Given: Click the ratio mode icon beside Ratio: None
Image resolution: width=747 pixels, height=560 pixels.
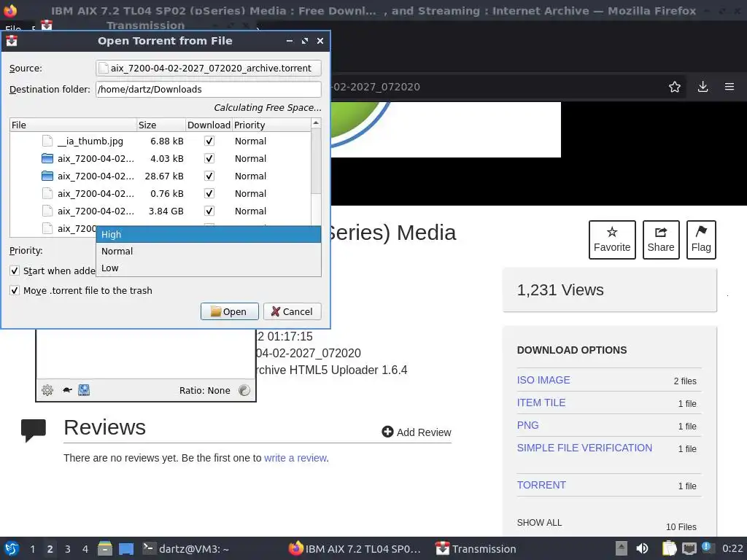Looking at the screenshot, I should [244, 391].
